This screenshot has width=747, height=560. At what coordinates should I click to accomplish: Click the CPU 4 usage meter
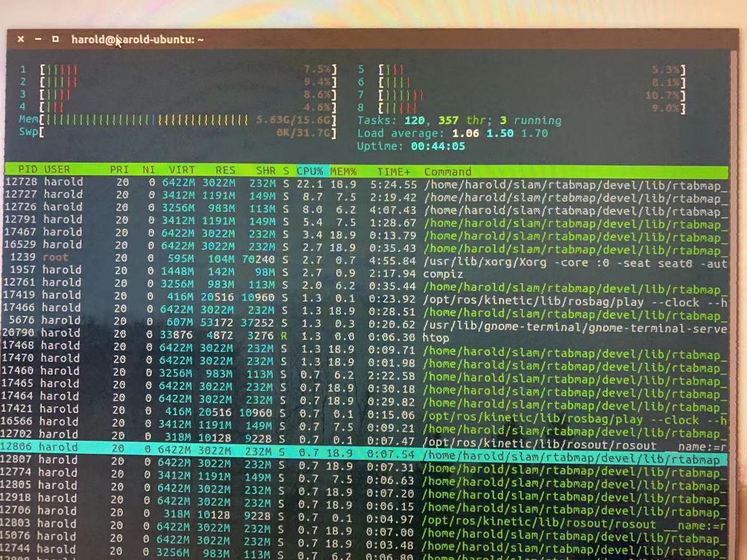coord(178,107)
